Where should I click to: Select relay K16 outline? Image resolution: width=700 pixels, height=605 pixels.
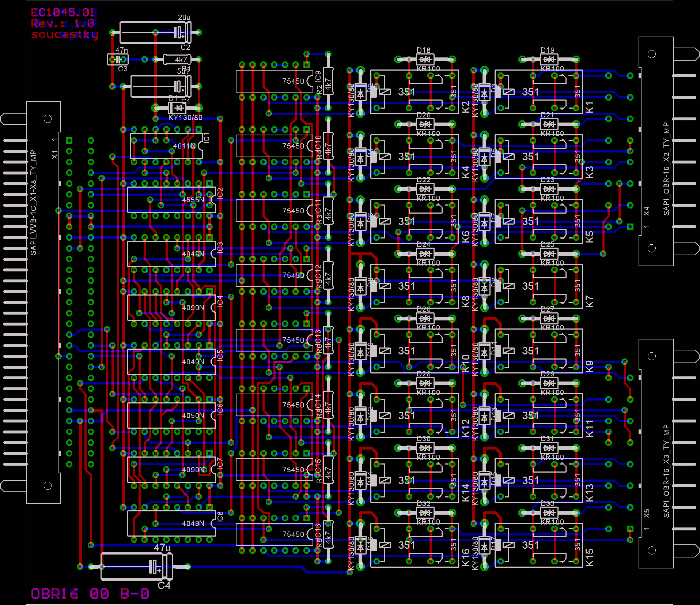[x=414, y=545]
